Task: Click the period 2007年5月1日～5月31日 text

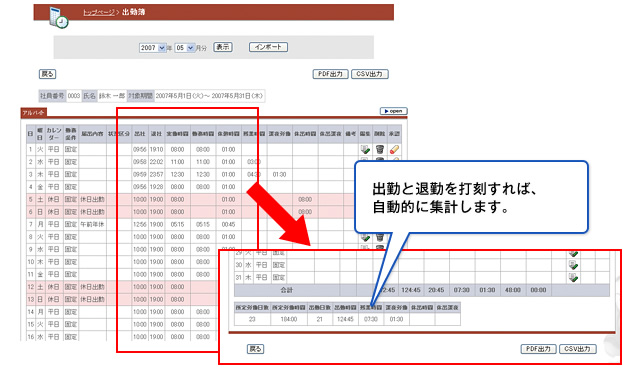Action: coord(209,96)
